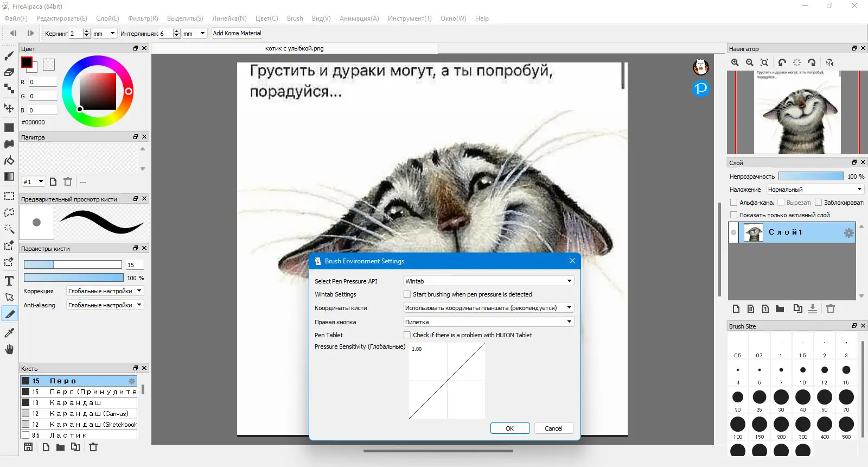The image size is (868, 467).
Task: Delete brush using Brush panel trash icon
Action: click(x=93, y=447)
